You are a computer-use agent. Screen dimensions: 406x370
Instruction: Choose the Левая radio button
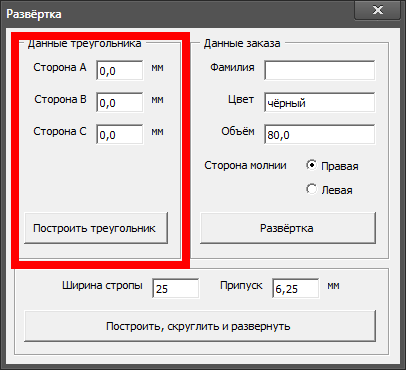[x=312, y=189]
